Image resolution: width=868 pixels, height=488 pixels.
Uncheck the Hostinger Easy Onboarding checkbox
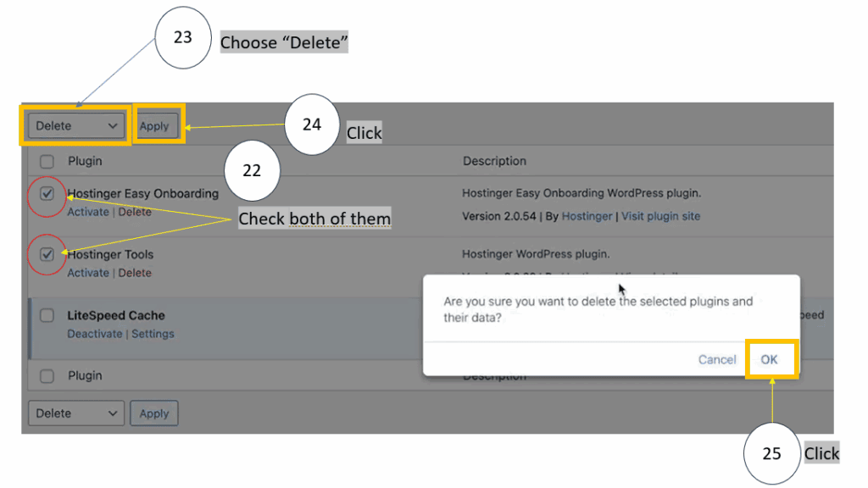coord(47,194)
